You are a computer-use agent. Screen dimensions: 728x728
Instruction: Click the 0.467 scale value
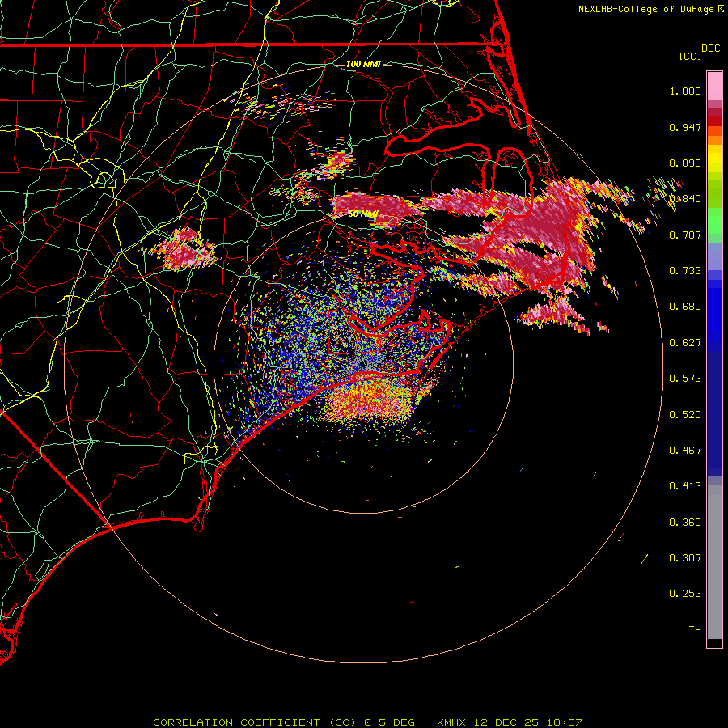(x=685, y=451)
